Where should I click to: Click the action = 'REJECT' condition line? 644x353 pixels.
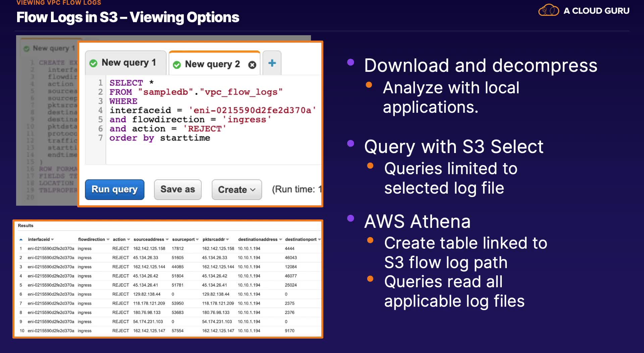coord(168,129)
